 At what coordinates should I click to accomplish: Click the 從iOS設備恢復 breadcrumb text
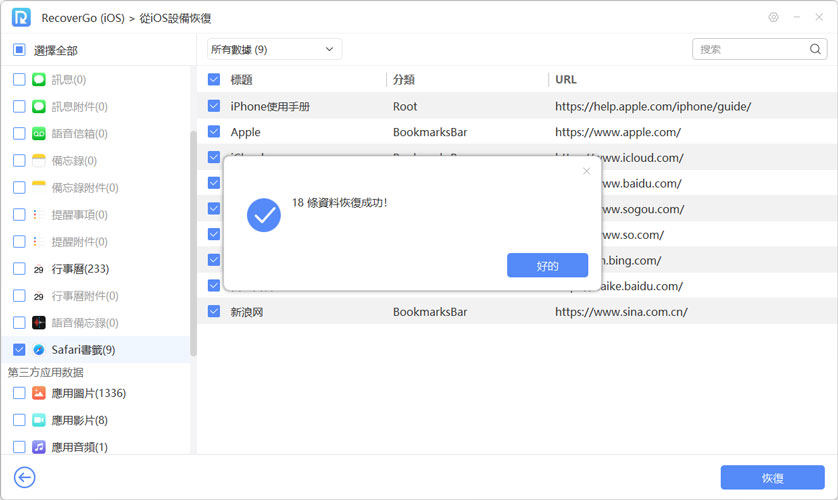175,18
